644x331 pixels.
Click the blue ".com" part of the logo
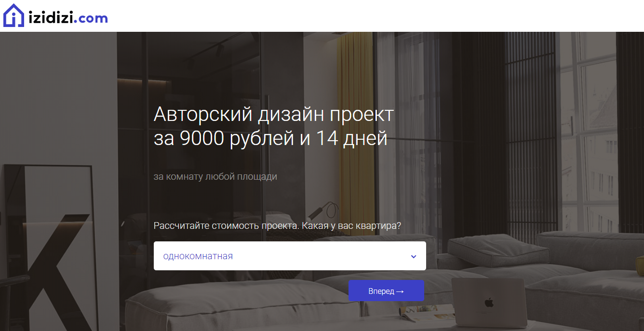(92, 18)
